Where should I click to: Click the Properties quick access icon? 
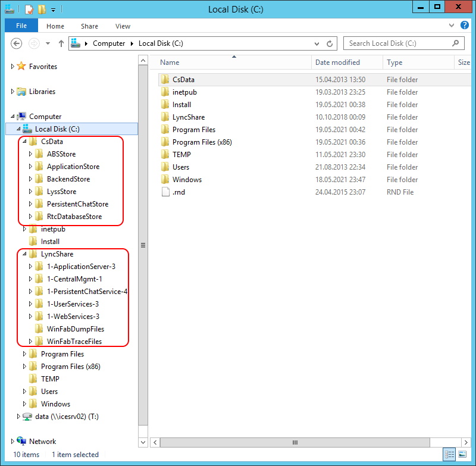29,10
